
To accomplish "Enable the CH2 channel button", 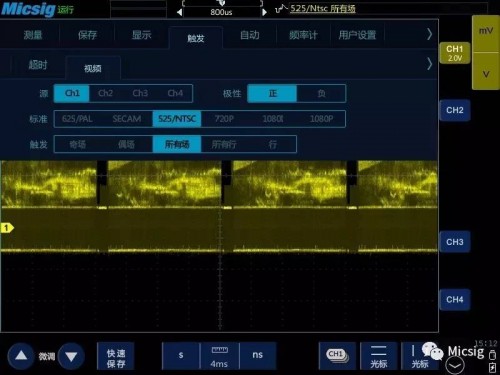I will (455, 110).
